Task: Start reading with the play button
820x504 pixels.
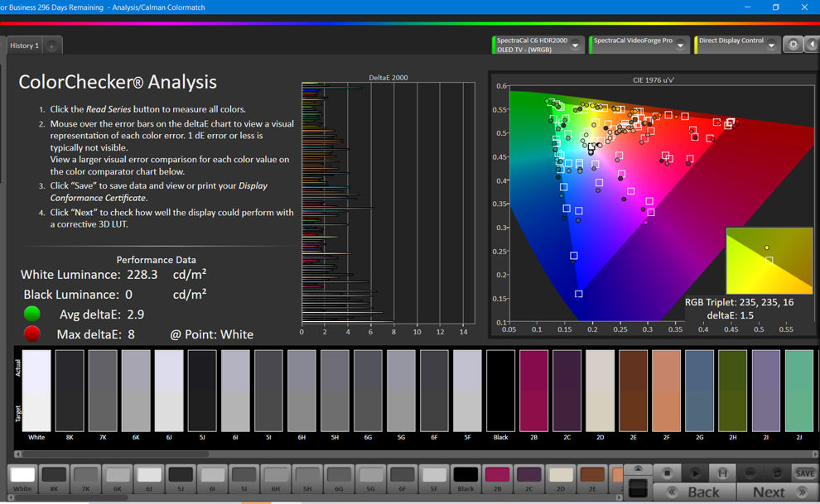Action: pyautogui.click(x=694, y=473)
